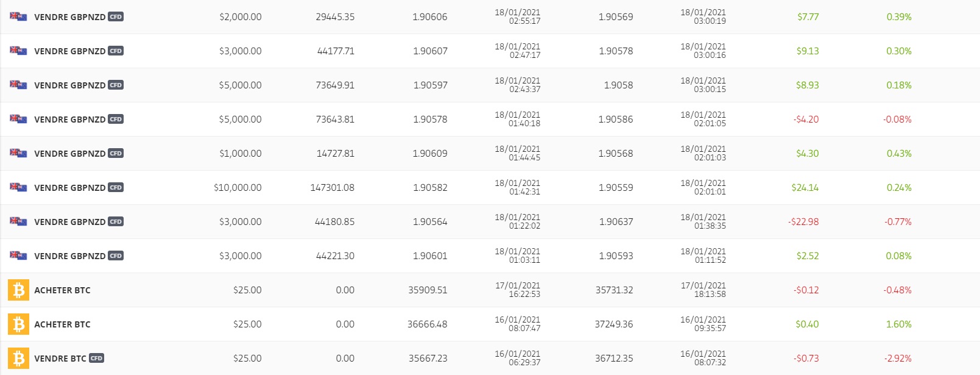Viewport: 980px width, 375px height.
Task: Open ACHETER BTC trade opened at 35909.51
Action: tap(62, 290)
